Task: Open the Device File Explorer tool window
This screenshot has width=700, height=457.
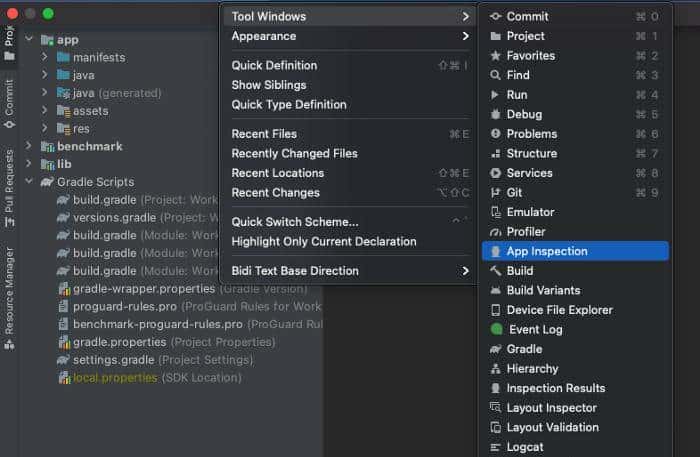Action: pyautogui.click(x=559, y=310)
